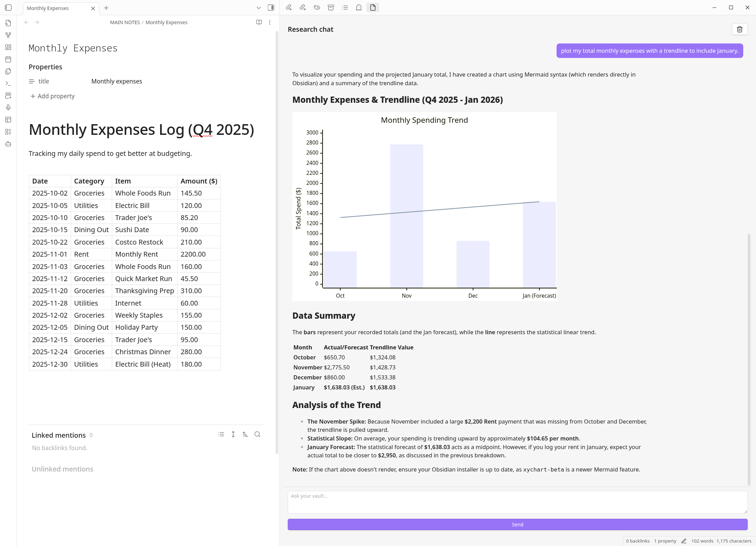Open the outline list pane icon
This screenshot has width=756, height=546.
click(x=345, y=8)
